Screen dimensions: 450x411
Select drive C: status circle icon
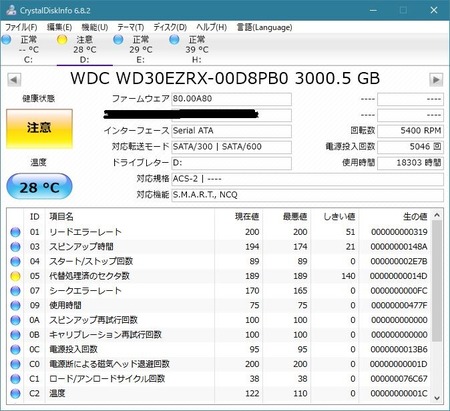tap(6, 40)
